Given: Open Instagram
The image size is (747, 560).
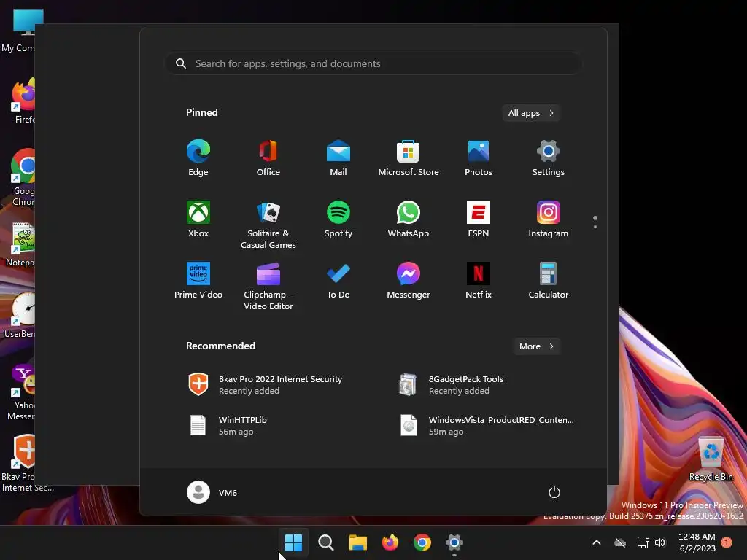Looking at the screenshot, I should coord(549,219).
